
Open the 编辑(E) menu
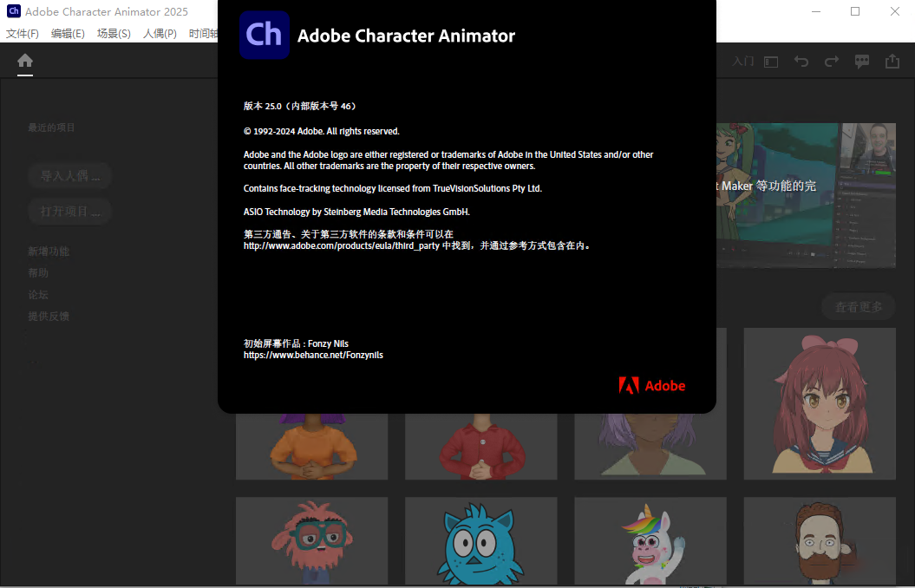coord(68,33)
